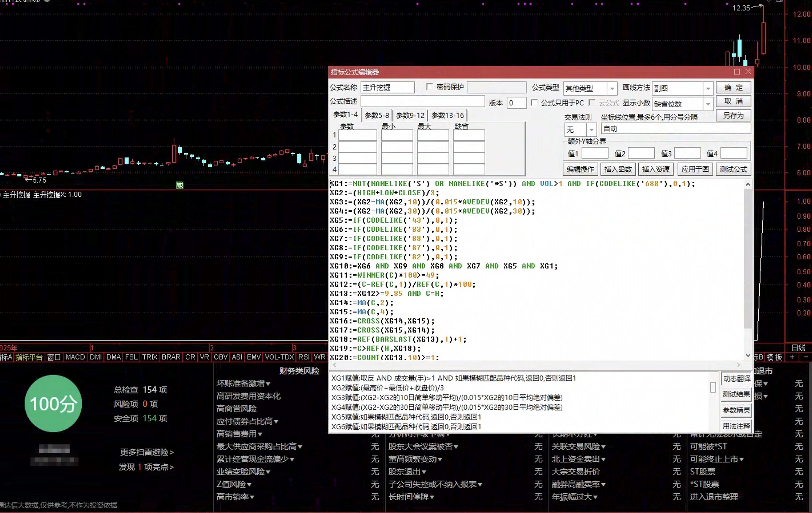Click the 日线 daily period label
812x513 pixels.
point(798,348)
